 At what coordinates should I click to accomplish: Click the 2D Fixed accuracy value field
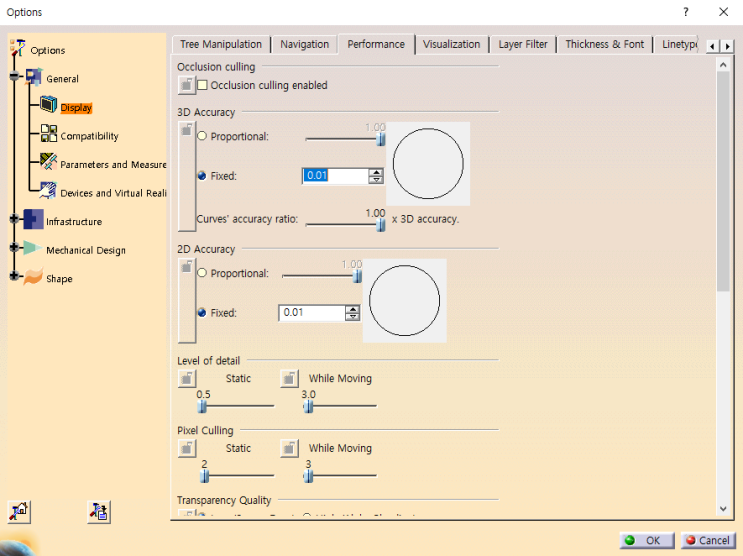[x=312, y=313]
